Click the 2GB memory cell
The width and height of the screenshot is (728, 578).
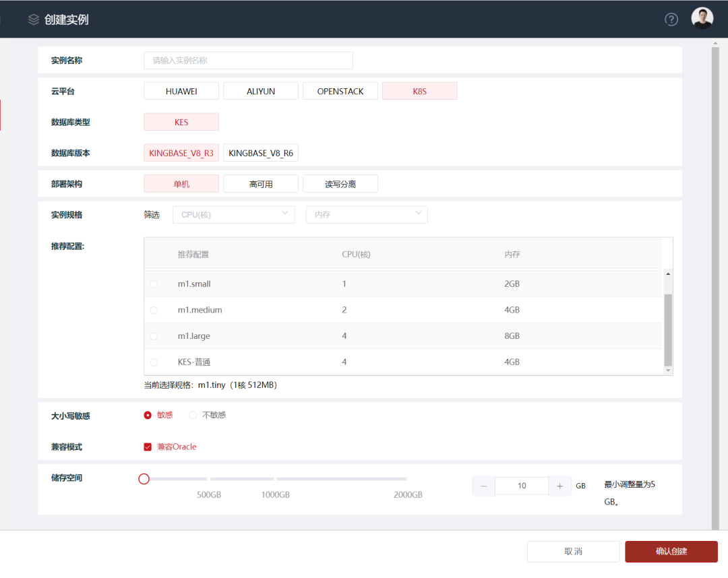[x=512, y=284]
